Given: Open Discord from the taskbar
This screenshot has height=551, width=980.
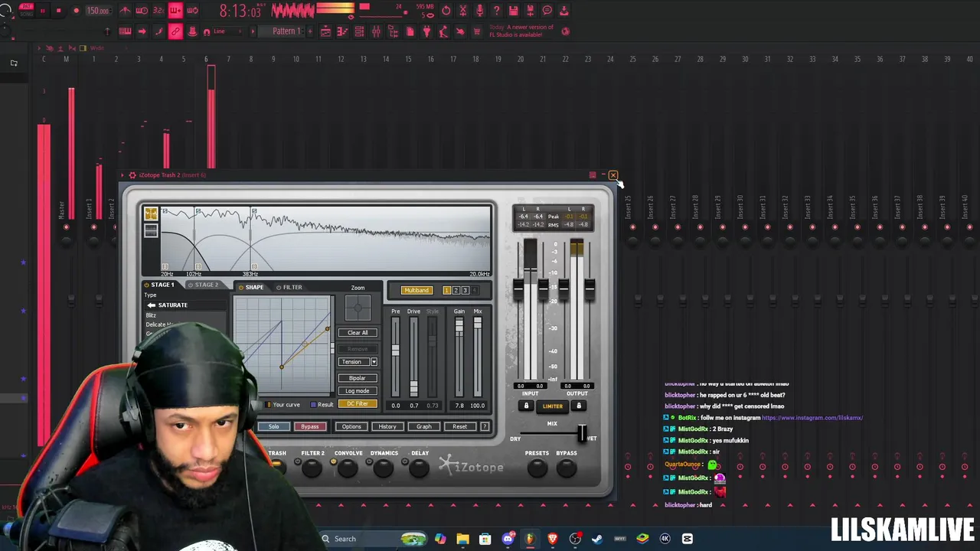Looking at the screenshot, I should pyautogui.click(x=508, y=539).
